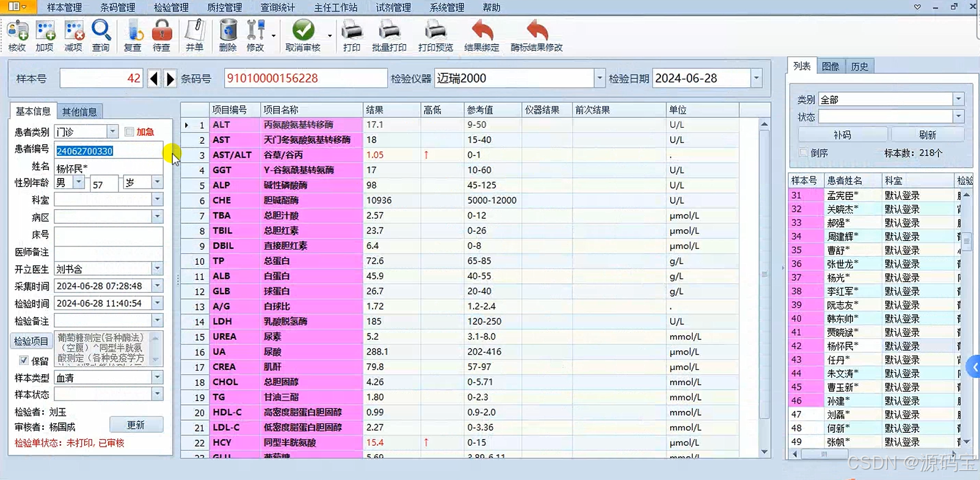This screenshot has height=480, width=980.
Task: Click the 删除 delete icon
Action: [x=228, y=35]
